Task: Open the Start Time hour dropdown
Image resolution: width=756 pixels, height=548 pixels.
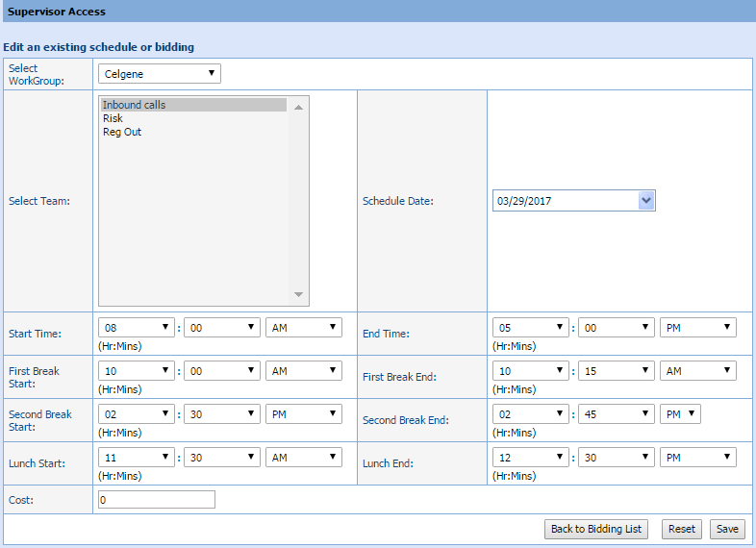Action: pos(137,328)
